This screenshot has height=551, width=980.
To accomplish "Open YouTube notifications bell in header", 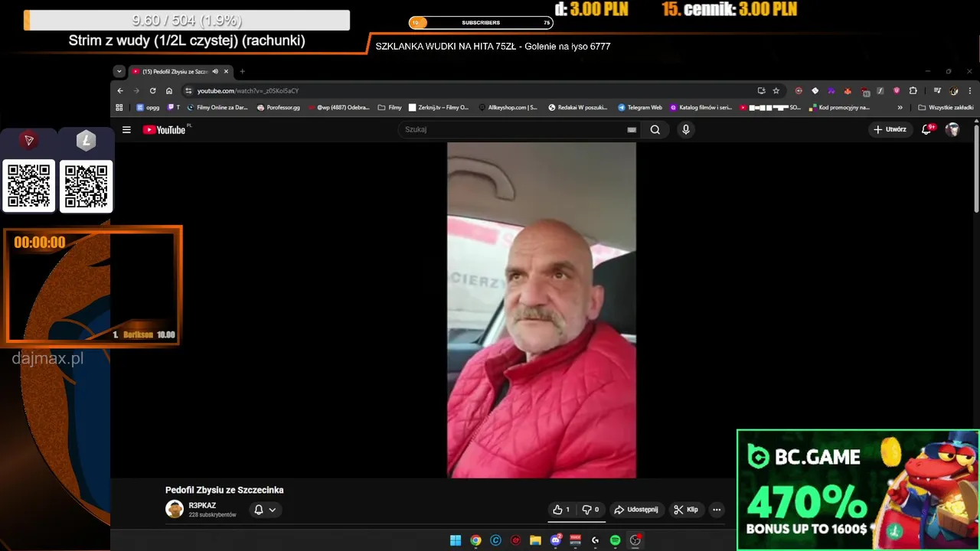I will [x=927, y=129].
